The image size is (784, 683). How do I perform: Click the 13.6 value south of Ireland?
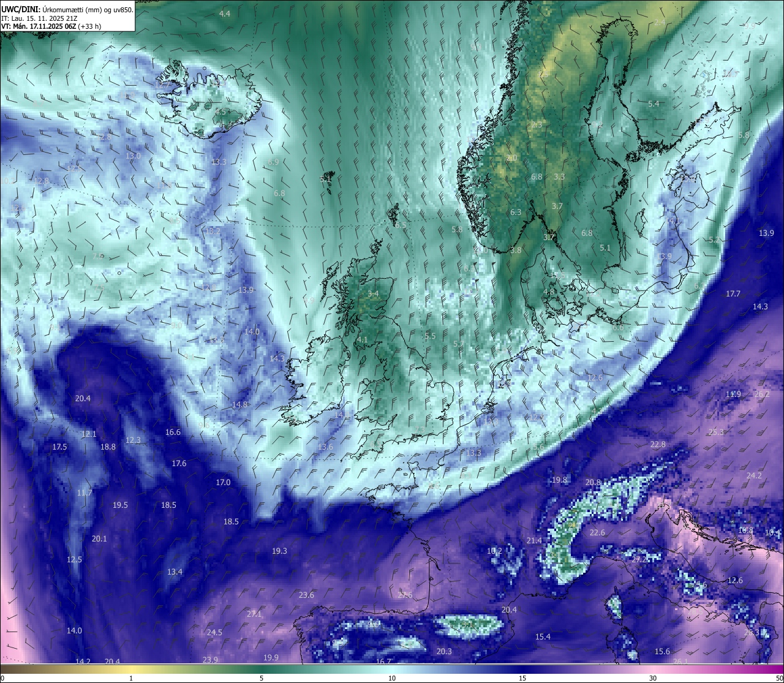325,447
